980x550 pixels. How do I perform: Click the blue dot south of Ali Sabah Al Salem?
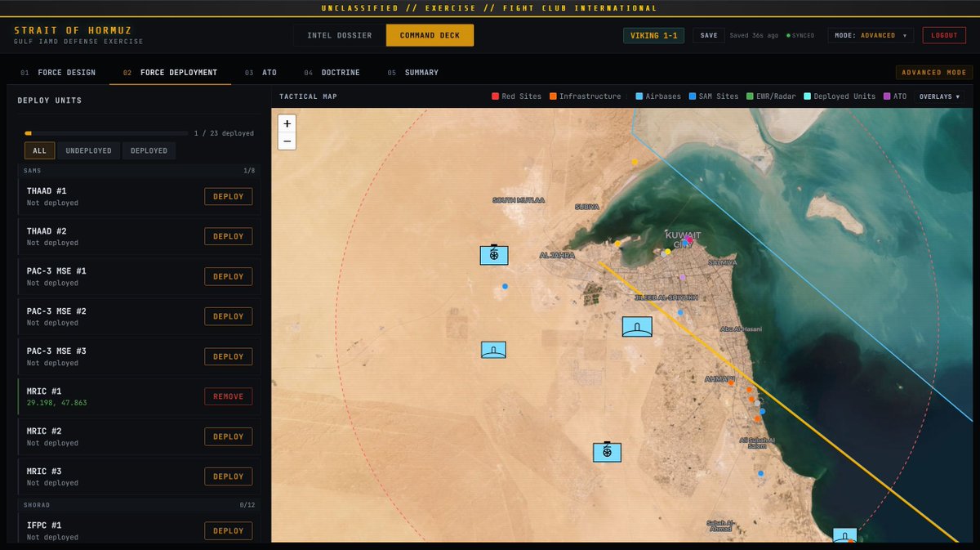(x=760, y=473)
